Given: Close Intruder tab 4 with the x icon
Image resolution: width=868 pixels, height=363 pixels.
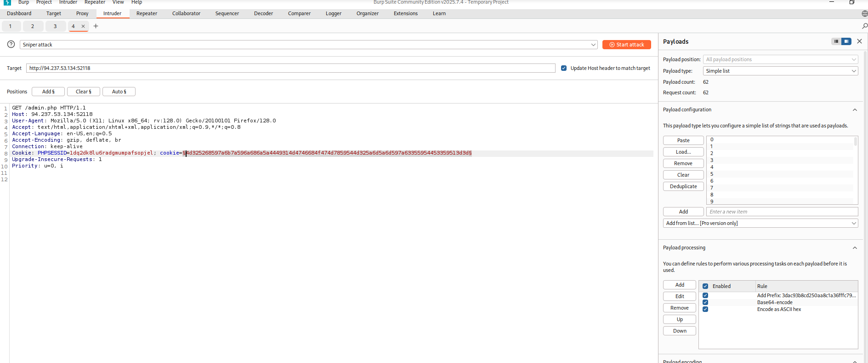Looking at the screenshot, I should [83, 26].
